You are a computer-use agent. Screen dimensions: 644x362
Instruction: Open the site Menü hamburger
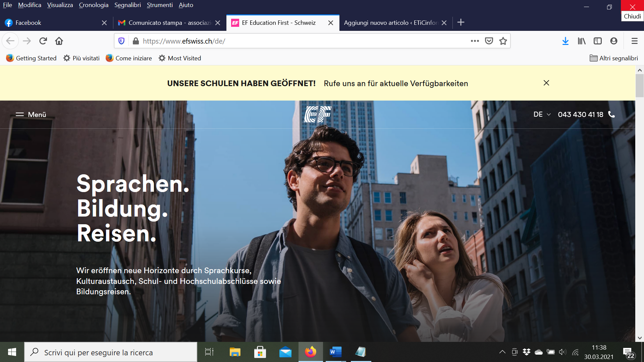[x=31, y=114]
